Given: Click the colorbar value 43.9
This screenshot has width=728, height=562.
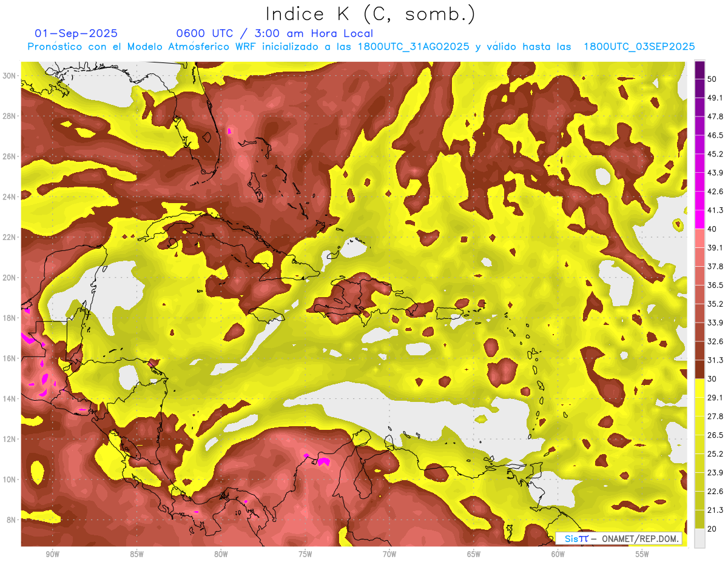Looking at the screenshot, I should [x=715, y=173].
